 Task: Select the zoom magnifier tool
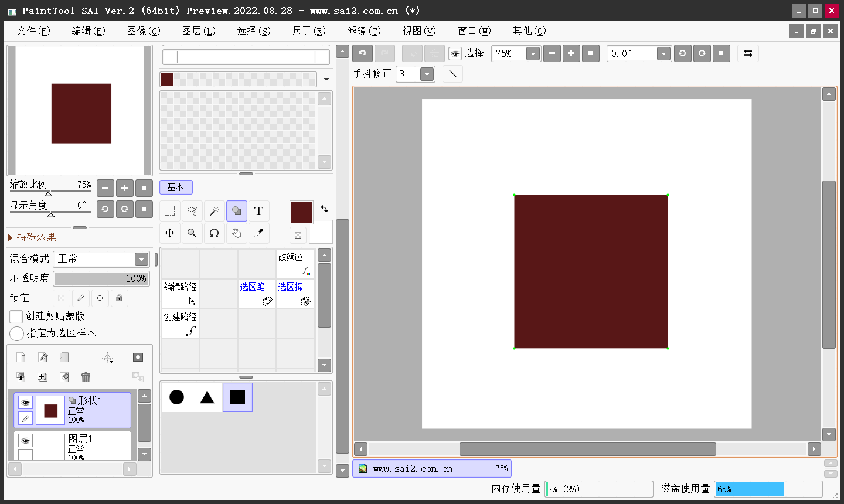click(192, 233)
